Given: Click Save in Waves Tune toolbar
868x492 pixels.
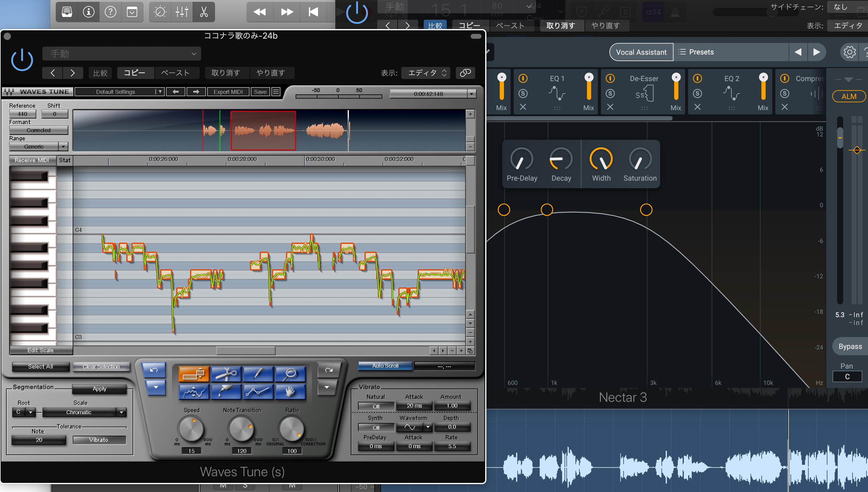Looking at the screenshot, I should (260, 92).
